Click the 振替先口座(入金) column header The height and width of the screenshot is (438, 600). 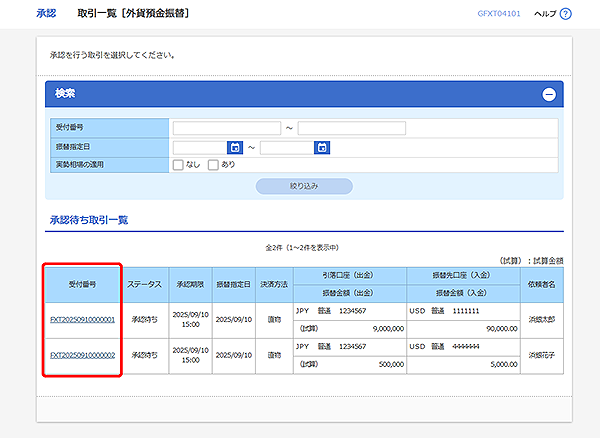(463, 275)
